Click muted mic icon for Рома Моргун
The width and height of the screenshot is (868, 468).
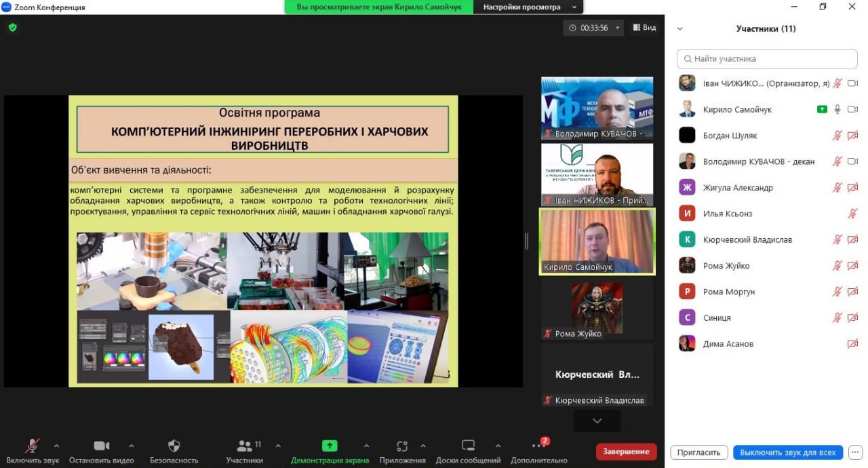coord(837,292)
